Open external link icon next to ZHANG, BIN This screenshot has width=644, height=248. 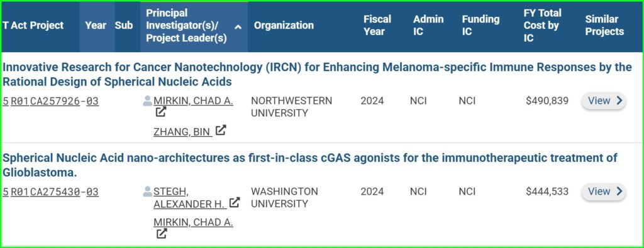point(221,131)
